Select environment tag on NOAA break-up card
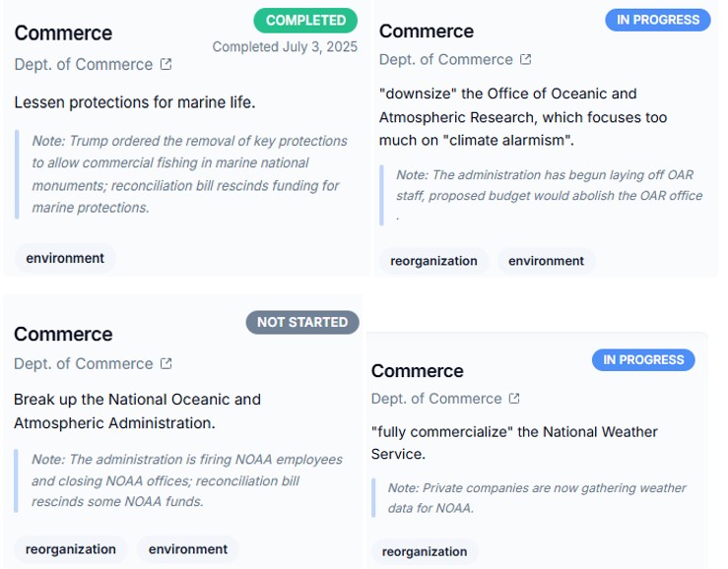 pyautogui.click(x=188, y=549)
